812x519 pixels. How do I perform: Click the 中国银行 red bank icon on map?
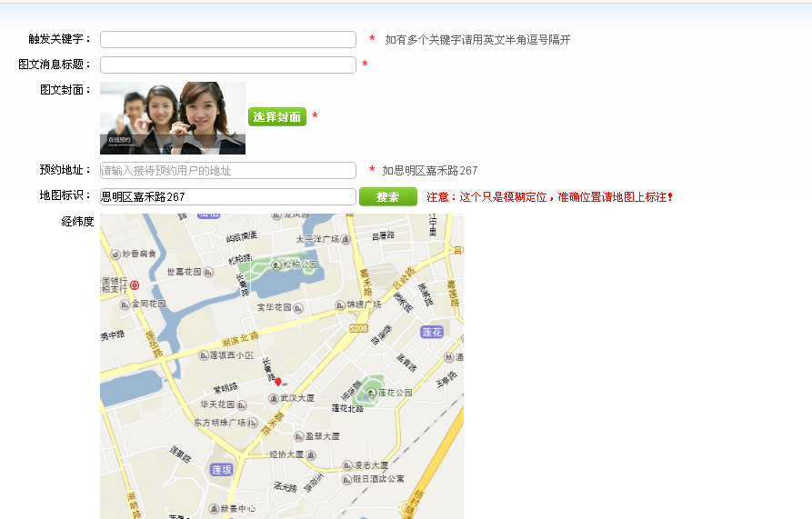coord(135,285)
